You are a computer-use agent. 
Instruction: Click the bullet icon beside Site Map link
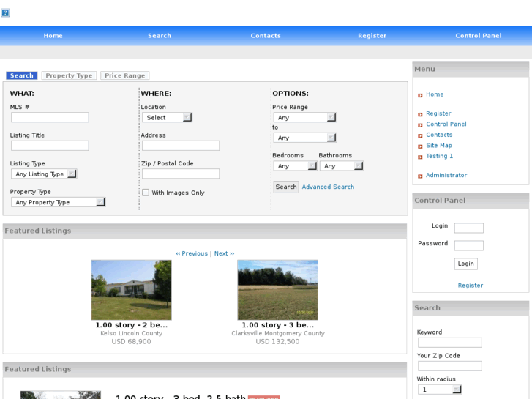420,146
